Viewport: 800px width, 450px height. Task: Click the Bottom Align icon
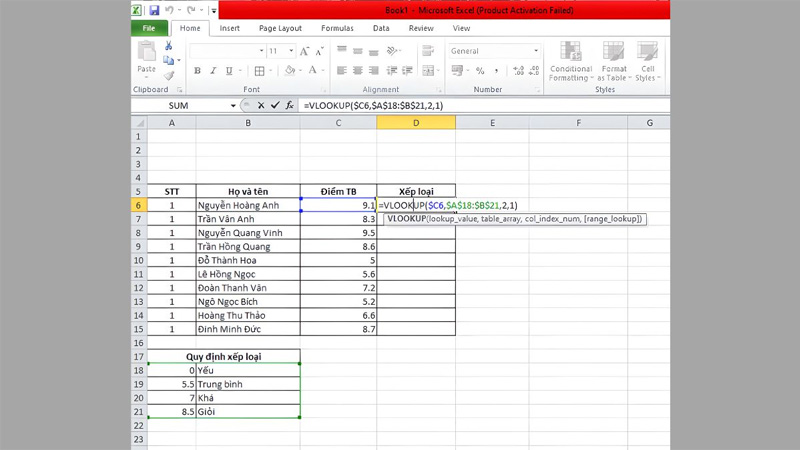click(373, 51)
